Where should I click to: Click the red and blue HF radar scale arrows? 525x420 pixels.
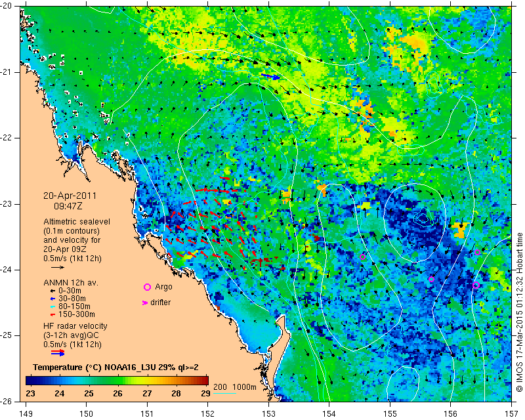58,352
